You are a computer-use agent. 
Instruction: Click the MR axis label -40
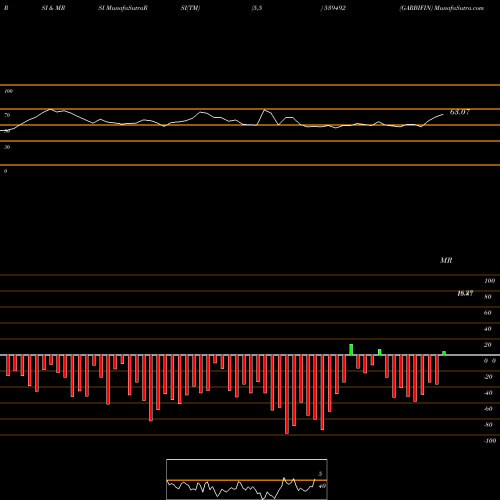488,393
